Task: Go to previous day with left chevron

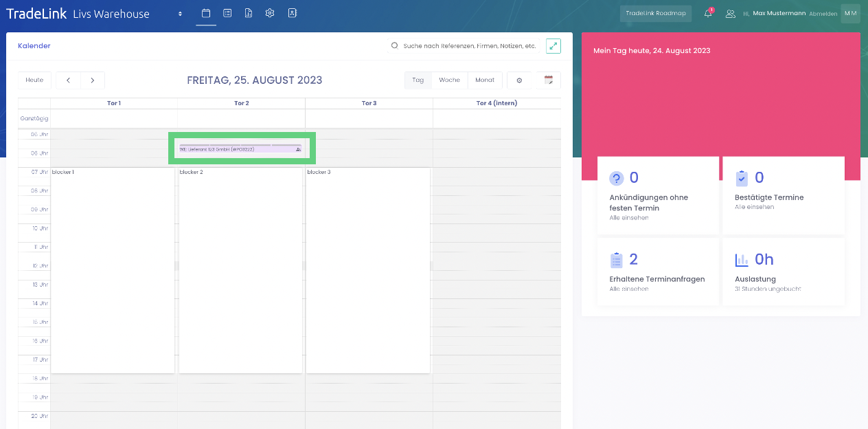Action: click(69, 80)
